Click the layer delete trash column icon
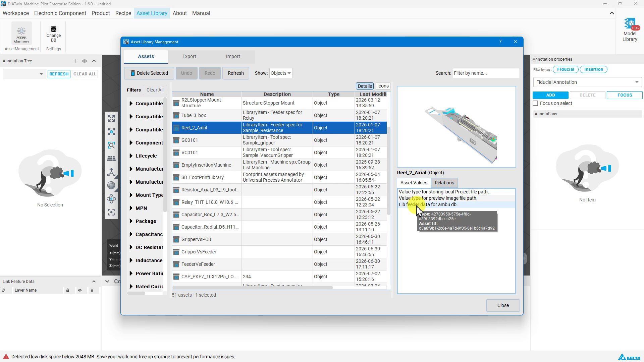This screenshot has height=362, width=644. 92,290
